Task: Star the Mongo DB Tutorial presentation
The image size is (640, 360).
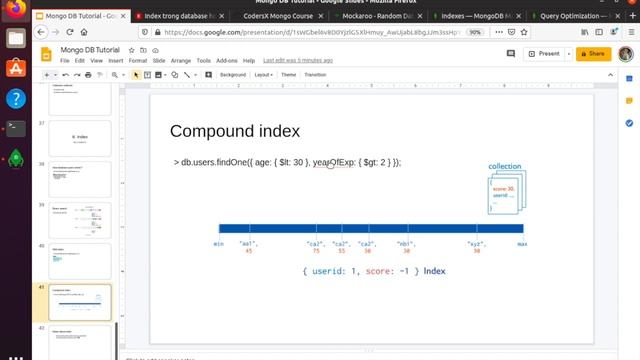Action: click(131, 50)
